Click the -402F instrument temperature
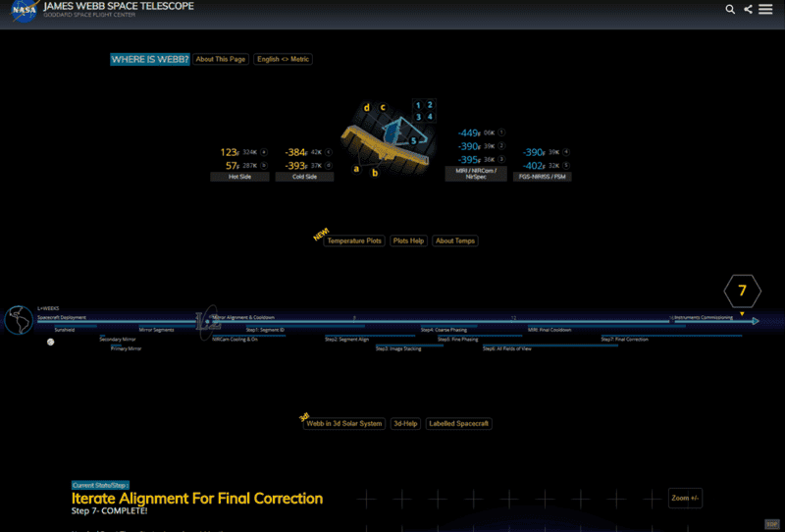Viewport: 785px width, 532px height. (534, 166)
